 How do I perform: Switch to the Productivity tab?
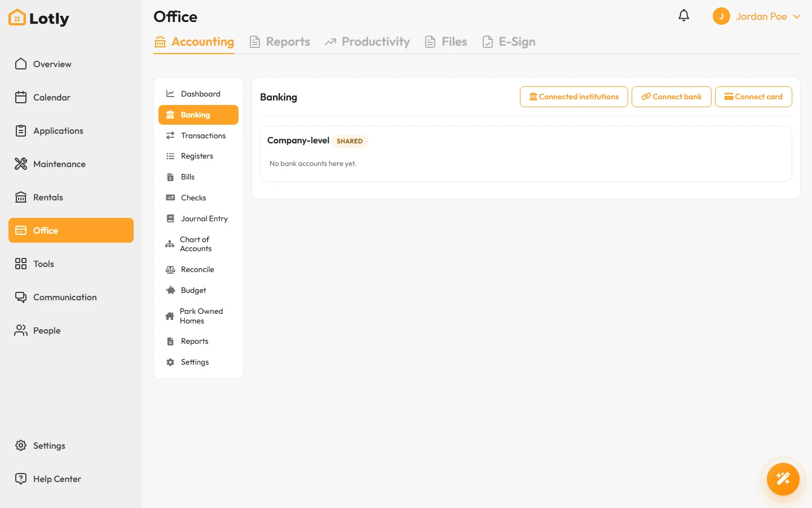click(367, 42)
